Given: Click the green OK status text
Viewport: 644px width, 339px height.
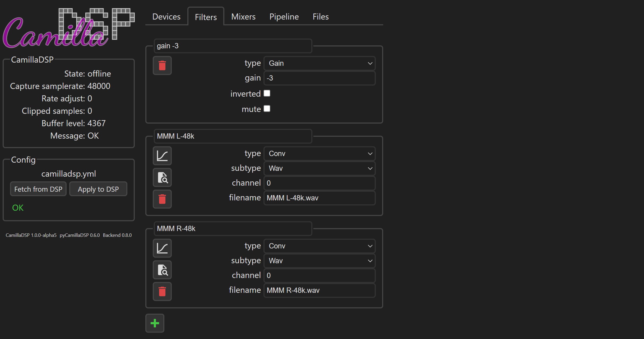Looking at the screenshot, I should pyautogui.click(x=18, y=208).
